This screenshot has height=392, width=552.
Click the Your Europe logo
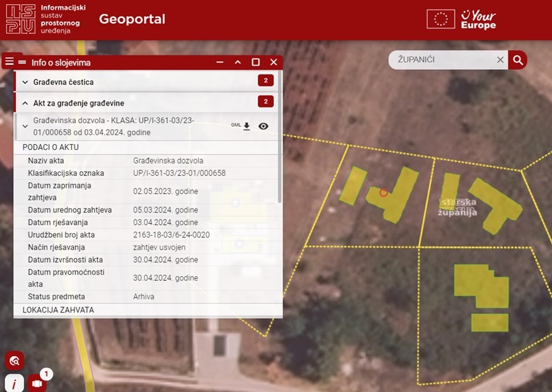[x=478, y=19]
